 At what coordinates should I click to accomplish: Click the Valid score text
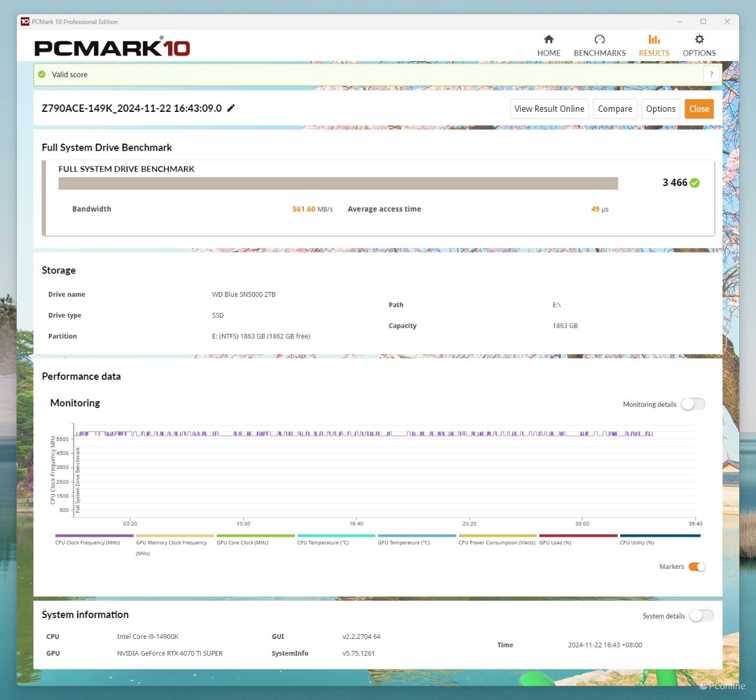coord(69,75)
